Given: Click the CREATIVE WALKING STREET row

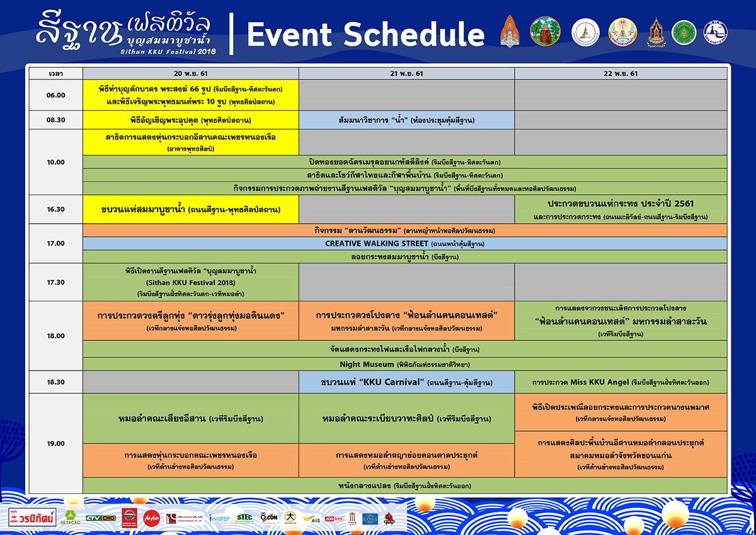Looking at the screenshot, I should (x=404, y=243).
